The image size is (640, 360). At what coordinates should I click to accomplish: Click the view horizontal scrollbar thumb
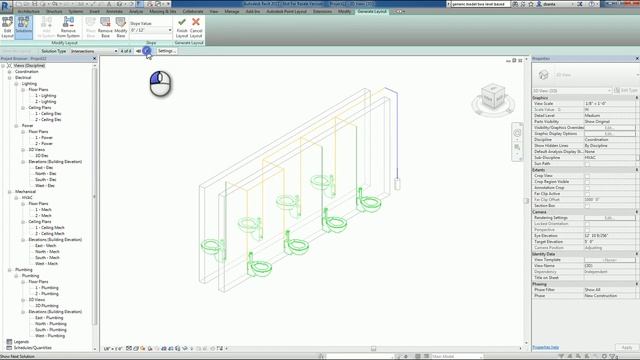373,349
